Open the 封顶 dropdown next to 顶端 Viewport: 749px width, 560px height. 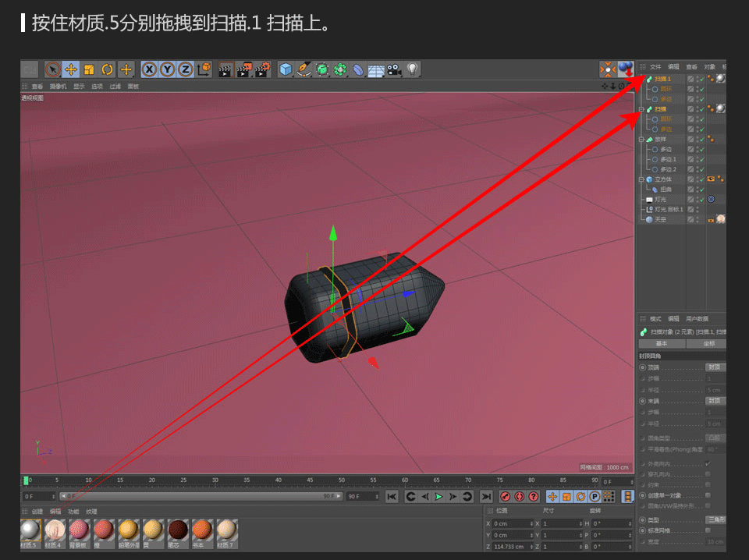click(714, 367)
